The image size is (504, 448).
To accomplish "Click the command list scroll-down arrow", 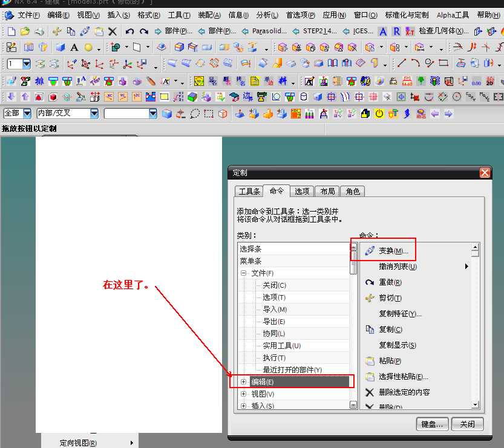I will click(475, 404).
